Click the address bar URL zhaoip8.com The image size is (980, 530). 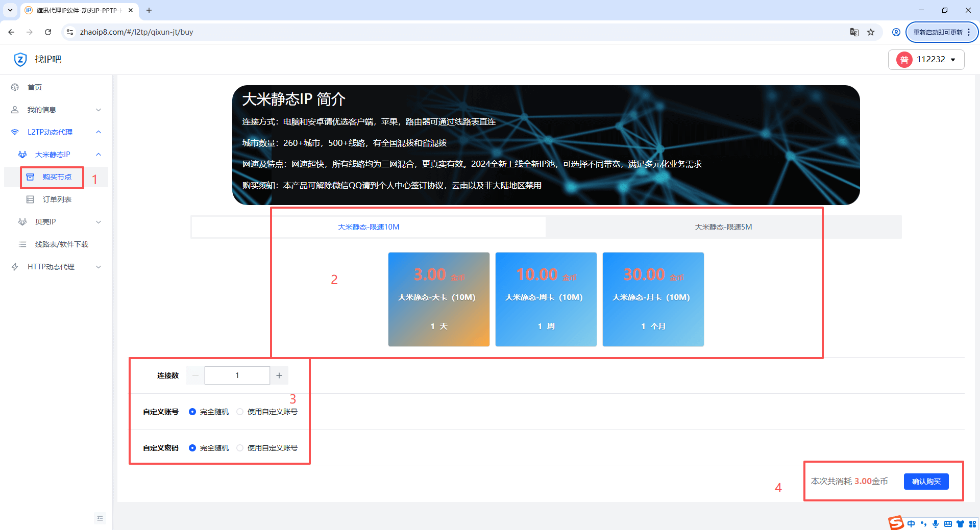tap(136, 32)
